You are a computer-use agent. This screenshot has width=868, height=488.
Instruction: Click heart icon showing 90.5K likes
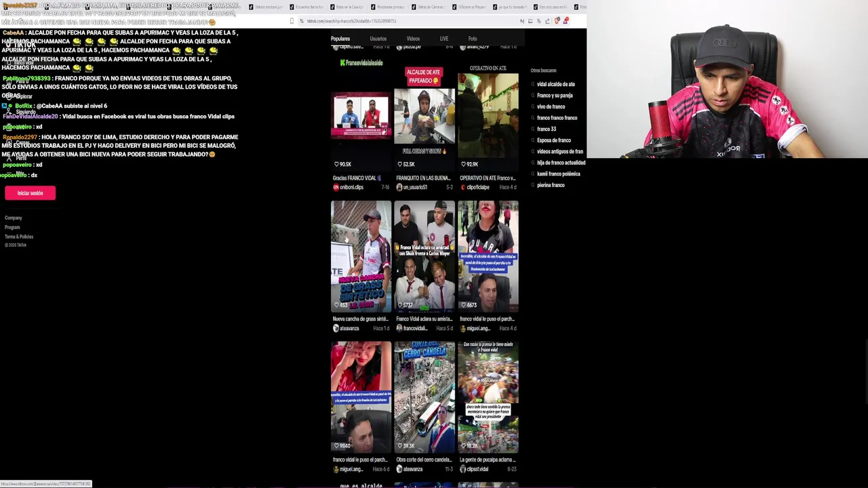336,164
